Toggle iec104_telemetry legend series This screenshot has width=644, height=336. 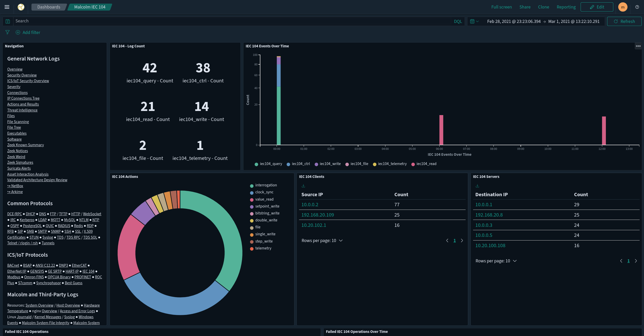390,164
